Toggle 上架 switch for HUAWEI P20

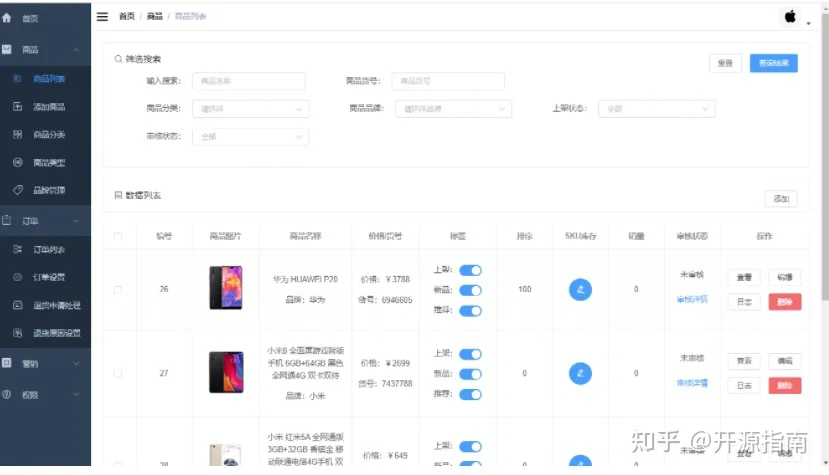coord(470,270)
